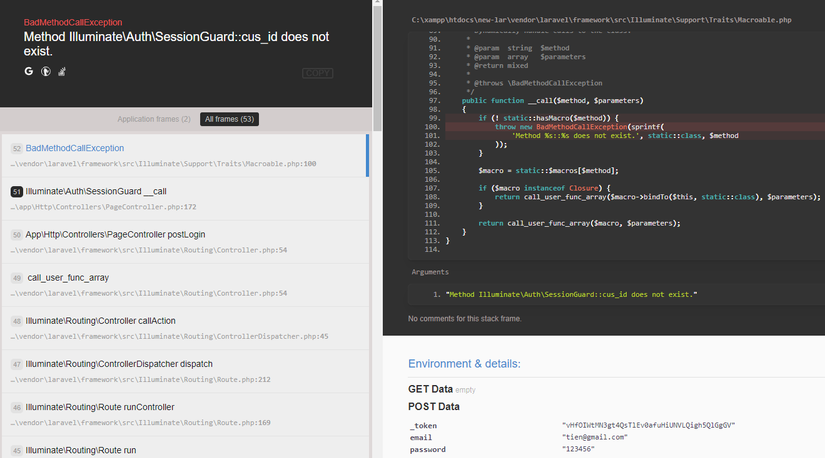This screenshot has height=458, width=825.
Task: Select frame 48 Controller callAction
Action: [x=185, y=328]
